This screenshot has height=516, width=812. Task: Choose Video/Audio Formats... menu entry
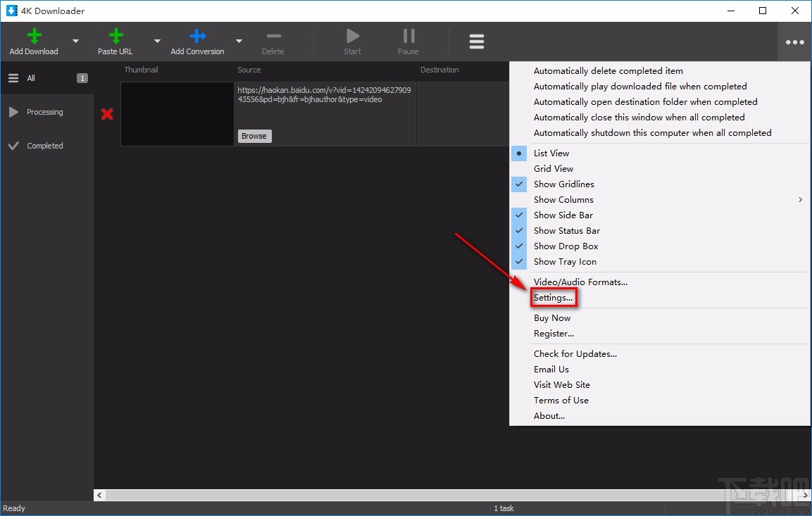(x=580, y=282)
